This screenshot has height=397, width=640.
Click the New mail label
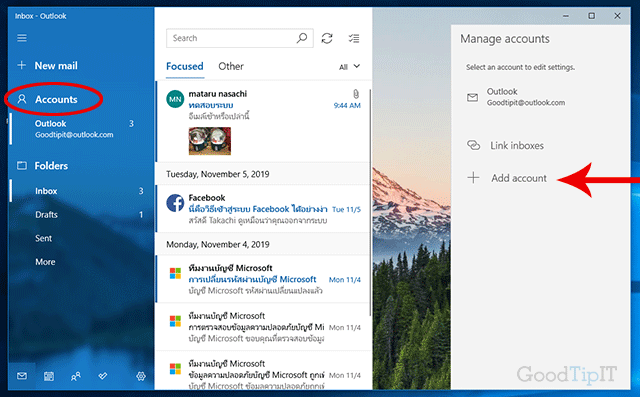(x=56, y=66)
